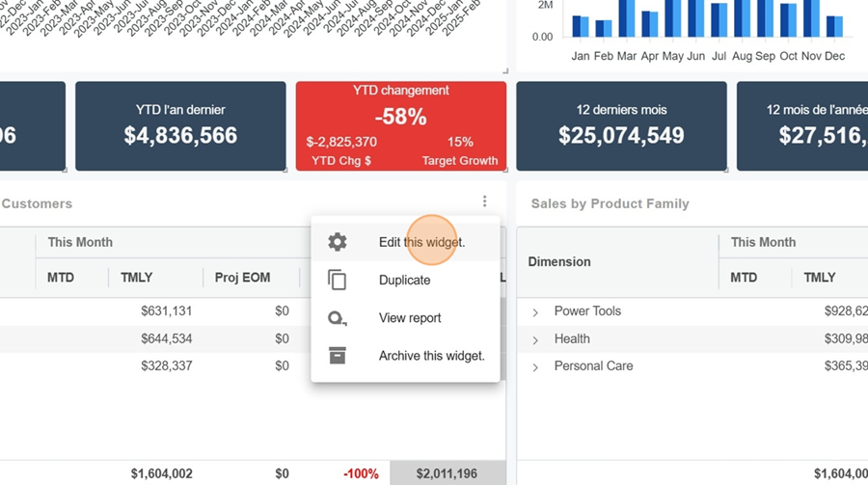The height and width of the screenshot is (485, 868).
Task: Choose Archive this widget option
Action: (405, 356)
